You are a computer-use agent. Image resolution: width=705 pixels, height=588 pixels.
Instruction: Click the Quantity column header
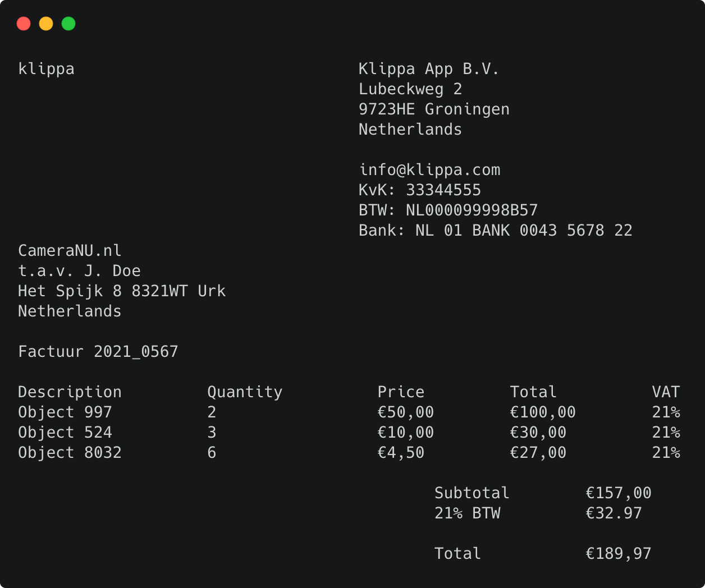[x=245, y=392]
